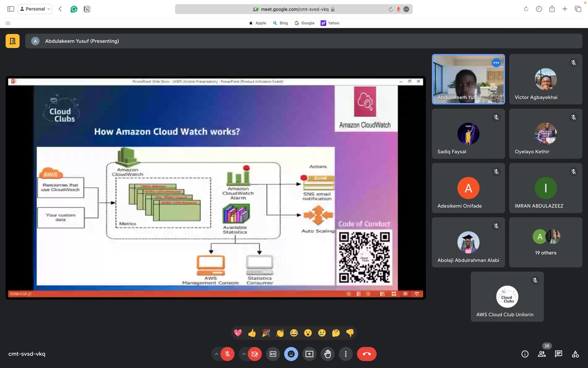The height and width of the screenshot is (368, 588).
Task: Open the Grammarly extension
Action: point(74,9)
